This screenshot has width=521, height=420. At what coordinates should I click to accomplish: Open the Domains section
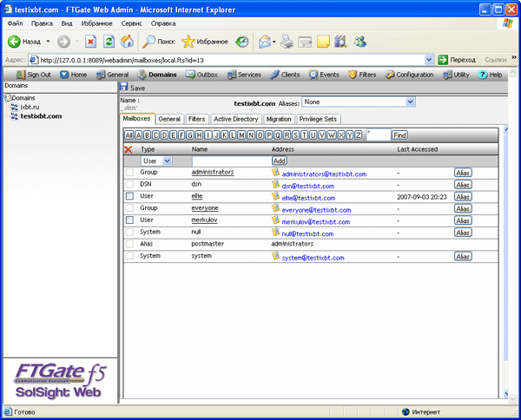coord(157,75)
